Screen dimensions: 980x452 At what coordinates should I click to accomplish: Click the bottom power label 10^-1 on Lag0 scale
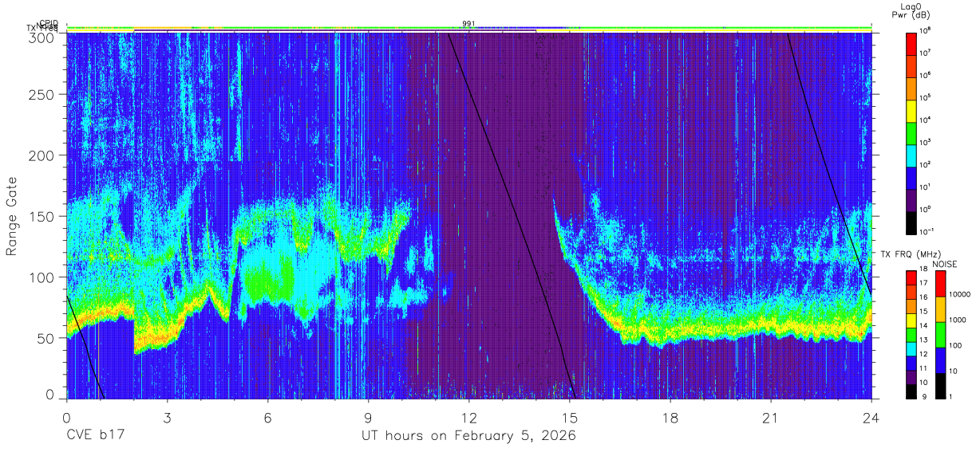928,231
